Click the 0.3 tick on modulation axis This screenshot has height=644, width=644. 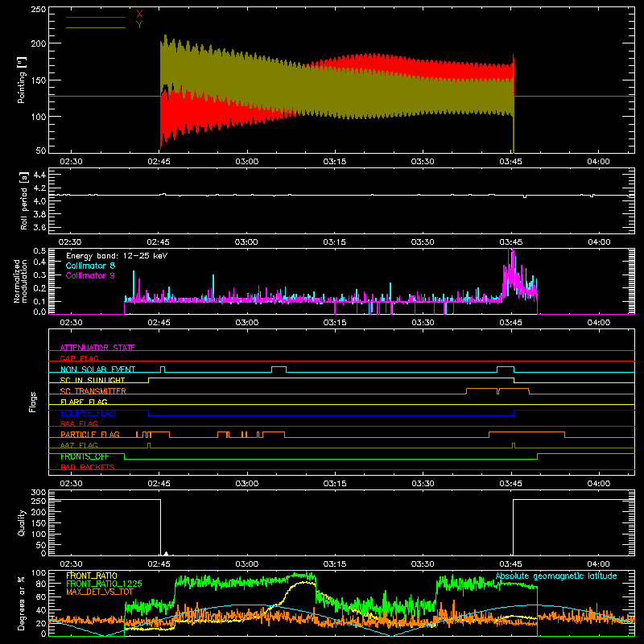39,275
